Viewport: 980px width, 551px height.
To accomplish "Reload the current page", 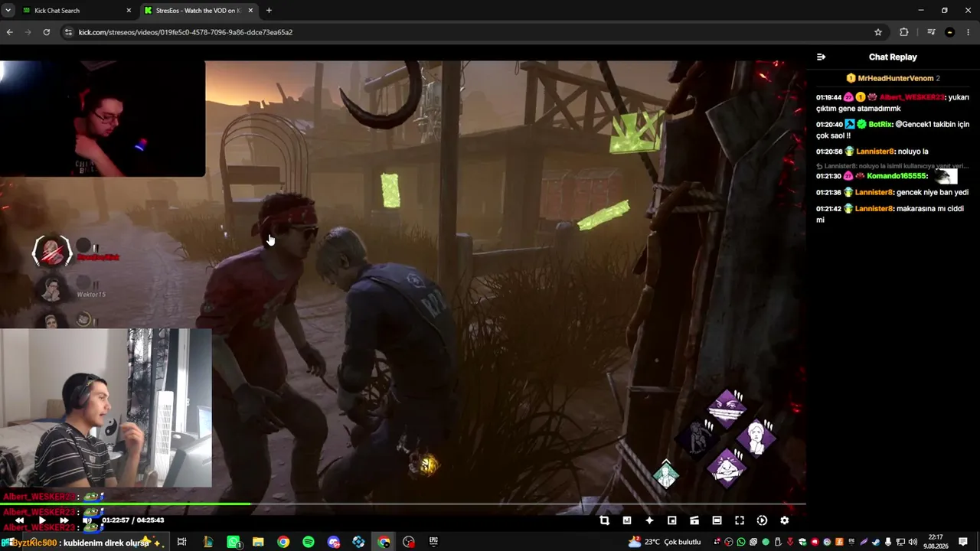I will tap(47, 32).
